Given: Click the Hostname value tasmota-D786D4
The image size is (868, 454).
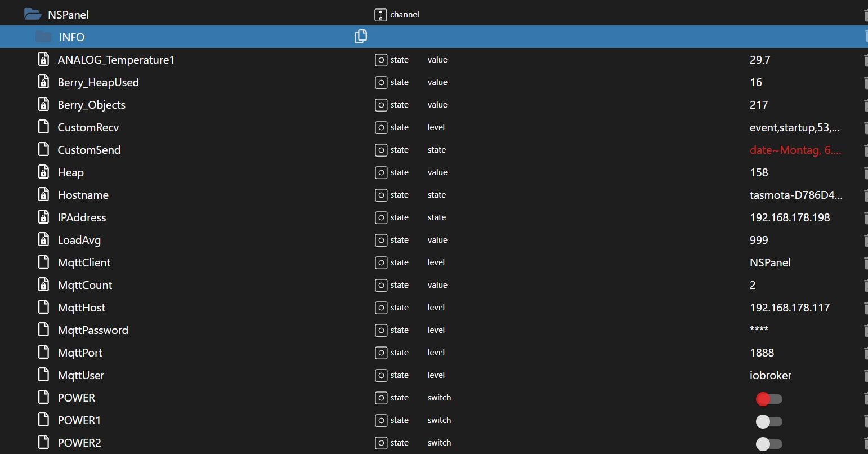Looking at the screenshot, I should click(x=796, y=195).
